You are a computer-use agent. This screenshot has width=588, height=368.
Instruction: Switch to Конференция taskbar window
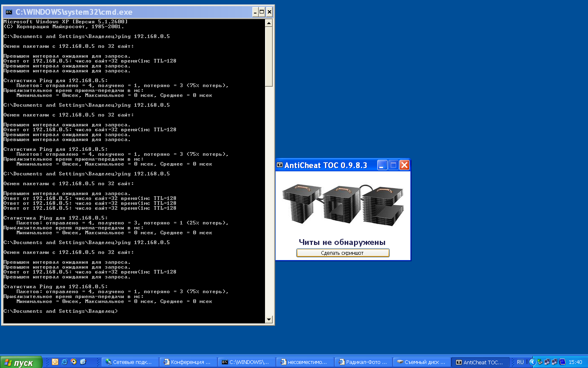click(188, 362)
